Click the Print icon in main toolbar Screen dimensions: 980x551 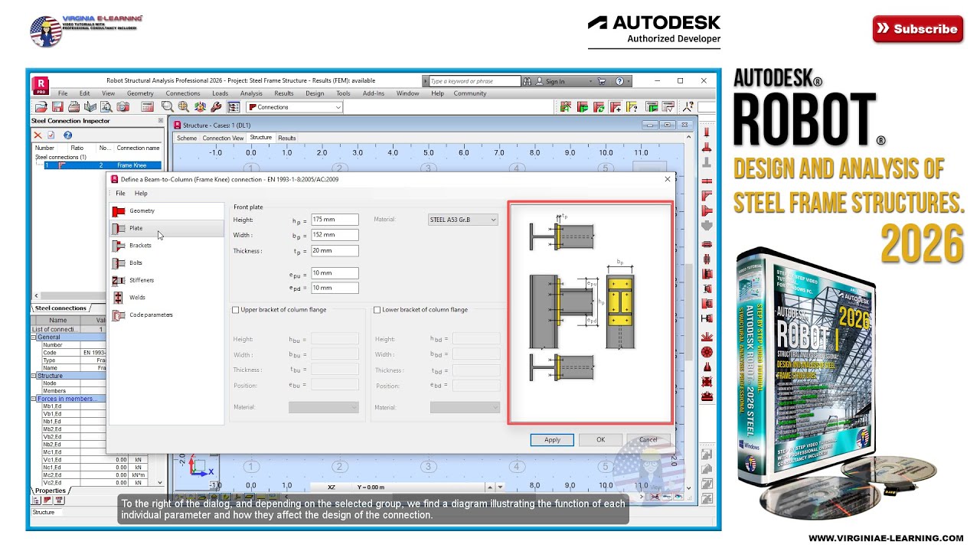pos(73,107)
